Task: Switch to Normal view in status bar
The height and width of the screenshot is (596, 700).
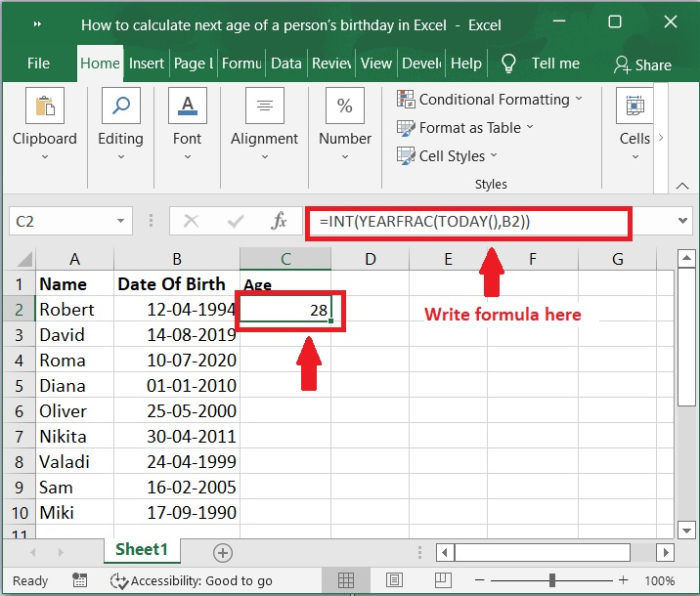Action: 346,580
